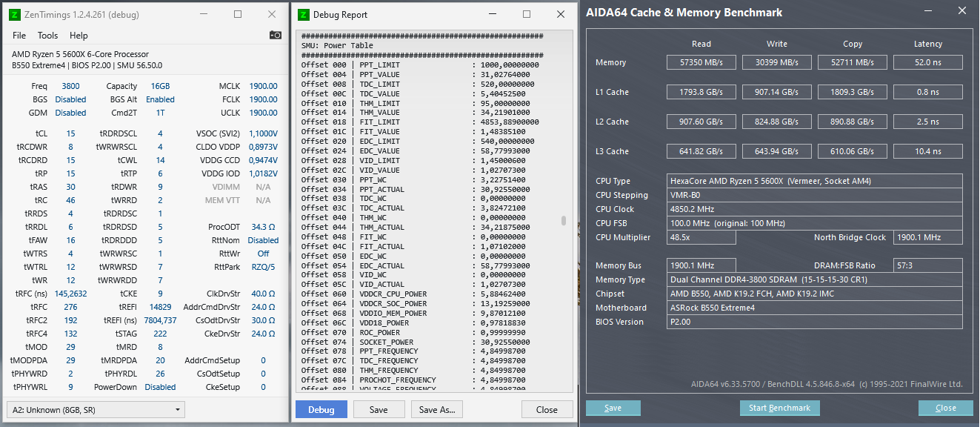The image size is (980, 427).
Task: Click CLDO VDDP value 0,8973V
Action: (x=263, y=147)
